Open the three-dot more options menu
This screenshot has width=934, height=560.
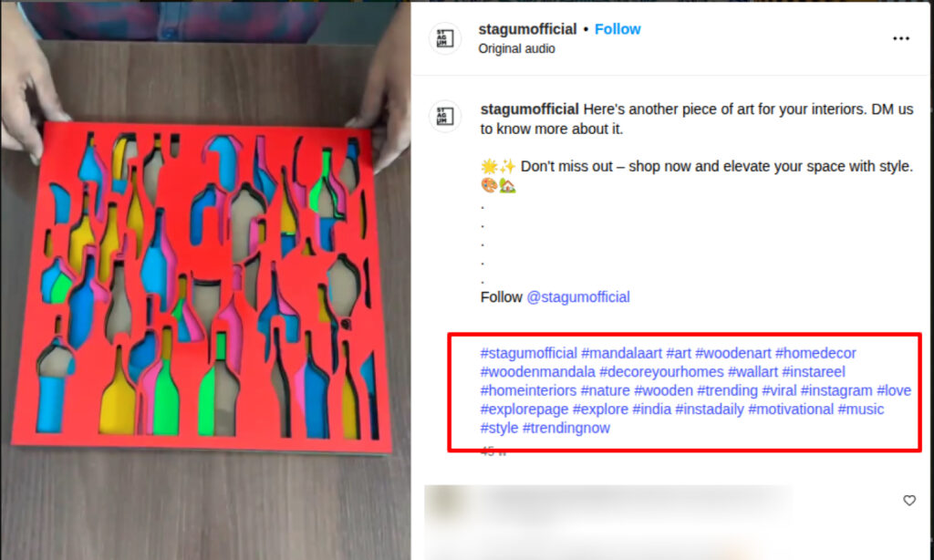900,38
